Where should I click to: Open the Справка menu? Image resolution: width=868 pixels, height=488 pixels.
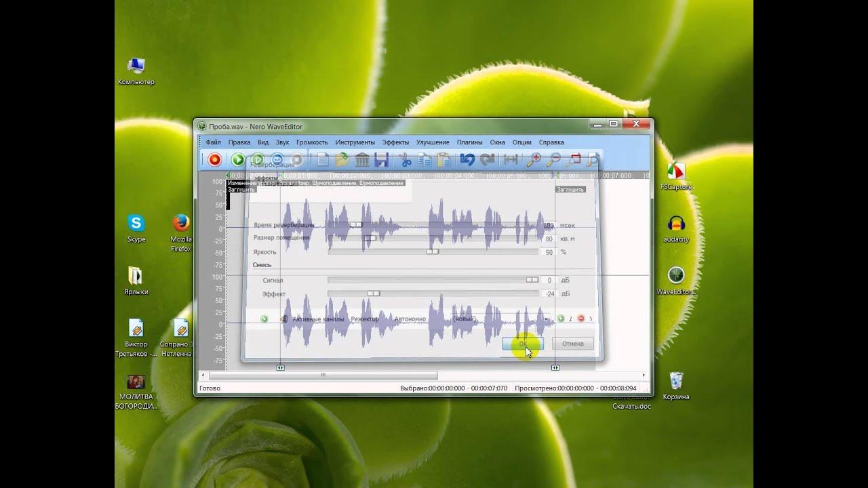coord(551,142)
